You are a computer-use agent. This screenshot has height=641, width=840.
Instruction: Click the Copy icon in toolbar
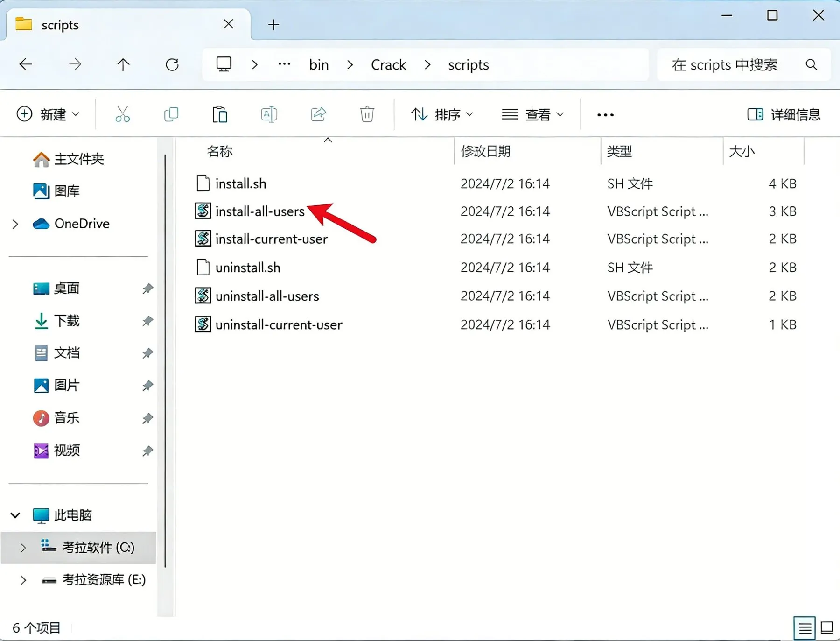[x=171, y=114]
